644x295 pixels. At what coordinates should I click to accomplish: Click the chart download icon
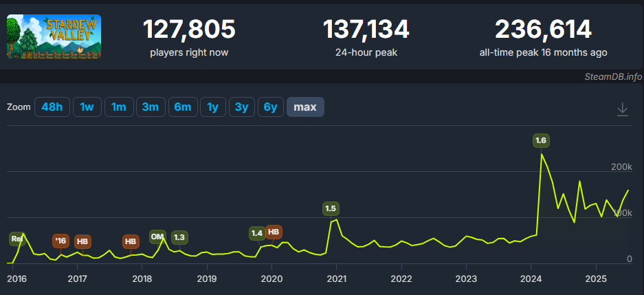[623, 109]
